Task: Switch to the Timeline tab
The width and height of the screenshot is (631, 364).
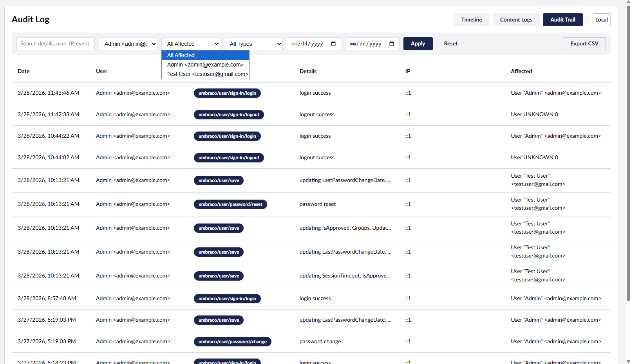Action: point(472,20)
